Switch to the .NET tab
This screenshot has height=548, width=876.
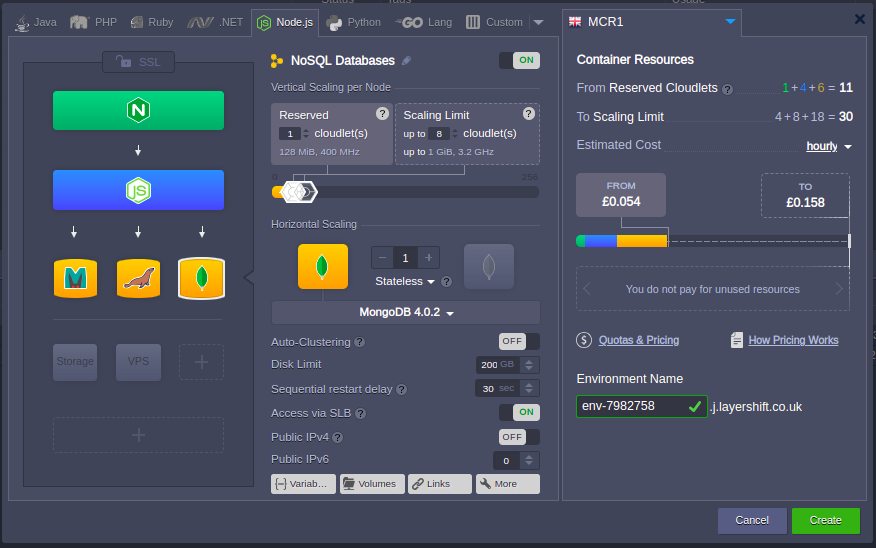click(x=215, y=22)
